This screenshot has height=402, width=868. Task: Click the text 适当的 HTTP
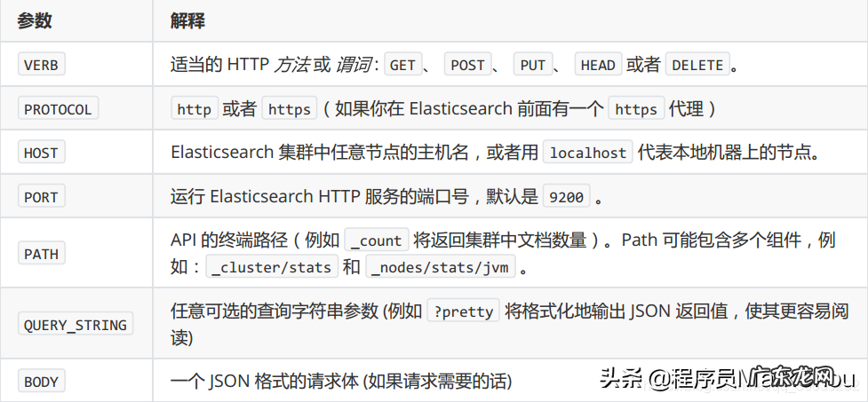click(220, 65)
